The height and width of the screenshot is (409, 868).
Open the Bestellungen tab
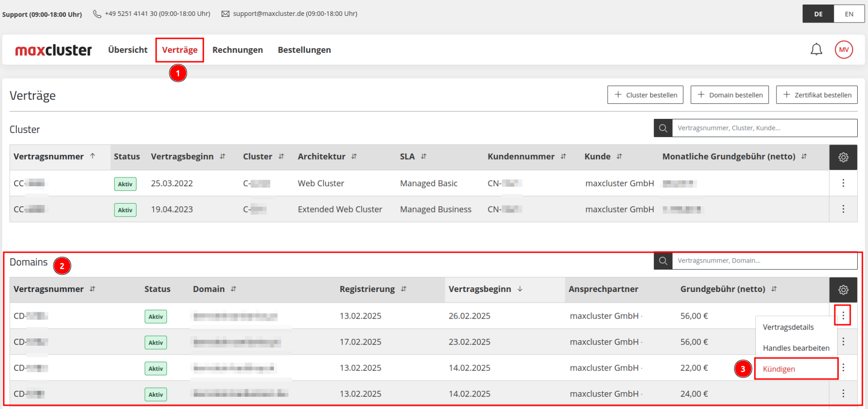[304, 50]
